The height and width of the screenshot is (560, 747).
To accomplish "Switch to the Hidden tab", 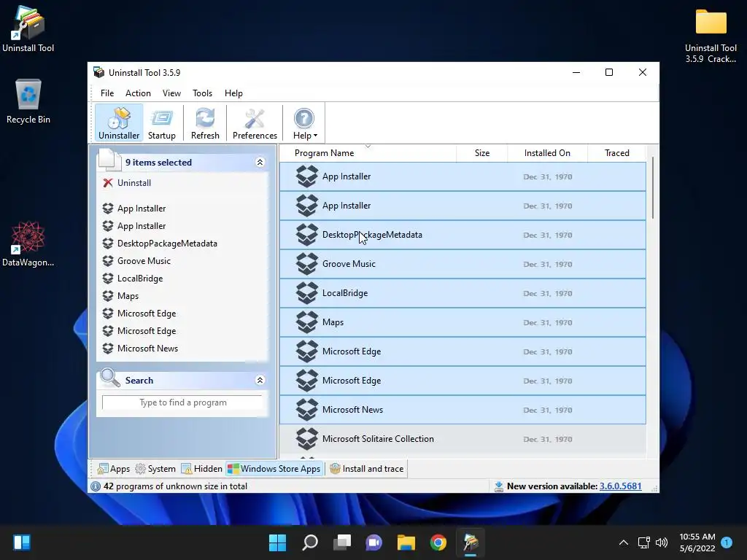I will tap(201, 469).
